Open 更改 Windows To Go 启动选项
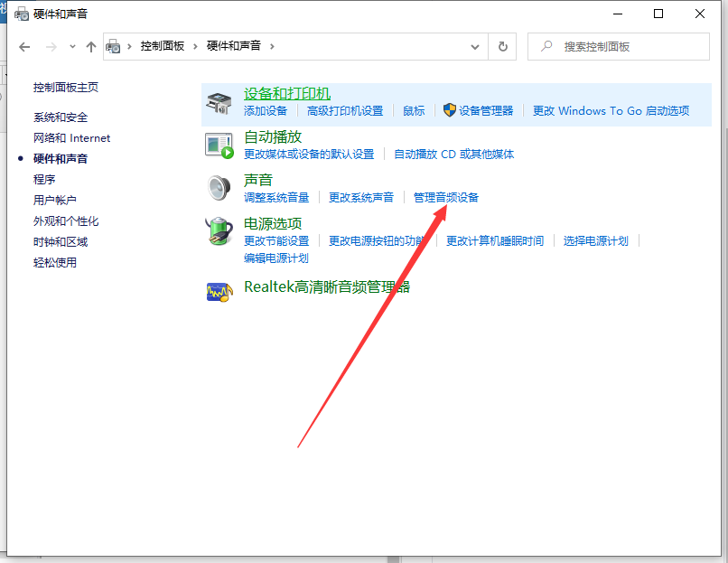This screenshot has height=563, width=728. pyautogui.click(x=611, y=110)
